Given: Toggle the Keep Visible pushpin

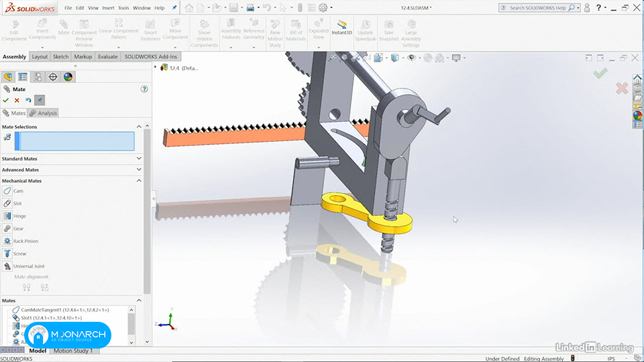Looking at the screenshot, I should (x=40, y=100).
